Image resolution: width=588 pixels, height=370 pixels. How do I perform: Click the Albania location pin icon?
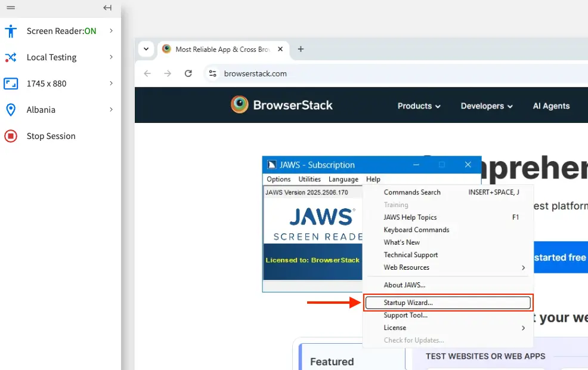[x=11, y=110]
